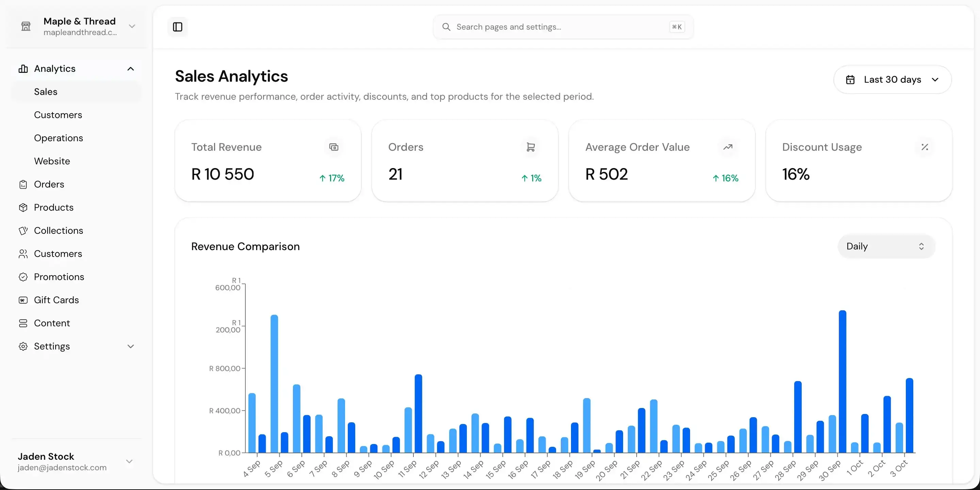
Task: Click the Promotions badge icon
Action: [x=23, y=277]
